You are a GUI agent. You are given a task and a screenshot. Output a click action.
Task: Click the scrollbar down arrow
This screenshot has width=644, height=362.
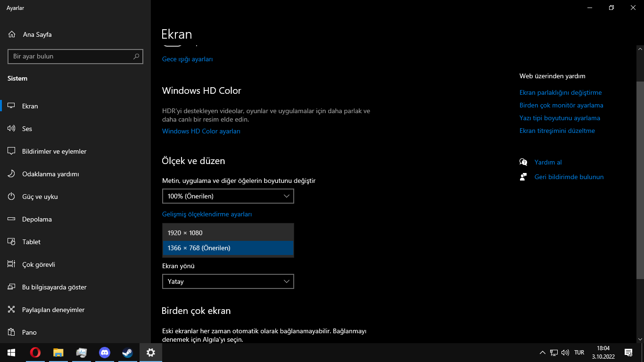point(640,339)
